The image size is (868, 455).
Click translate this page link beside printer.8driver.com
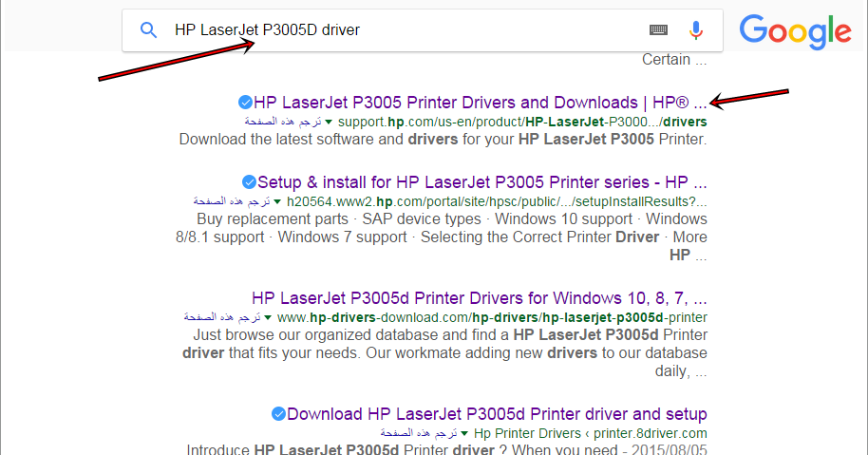pyautogui.click(x=419, y=433)
